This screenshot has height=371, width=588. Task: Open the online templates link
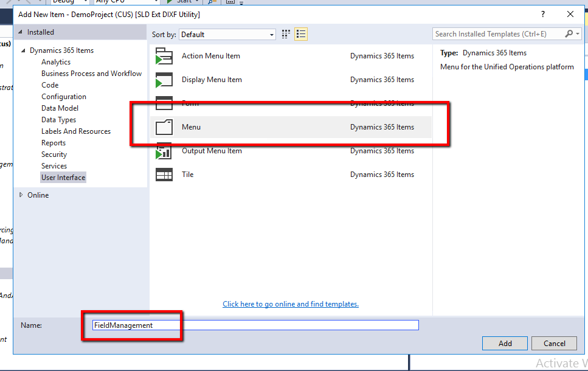click(x=291, y=304)
